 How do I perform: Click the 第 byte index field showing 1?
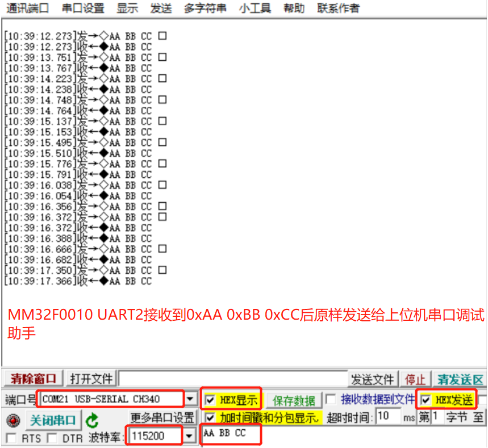pyautogui.click(x=437, y=416)
